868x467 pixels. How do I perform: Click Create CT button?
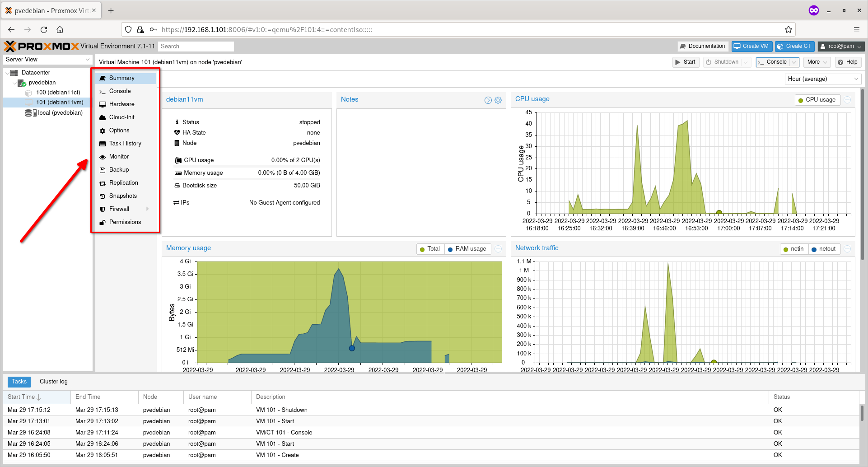click(x=794, y=46)
